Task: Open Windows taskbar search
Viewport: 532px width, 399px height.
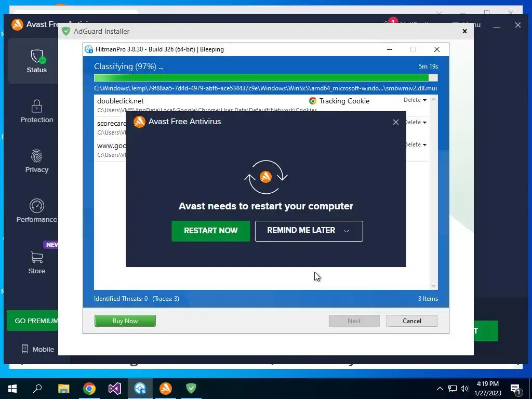Action: [37, 389]
